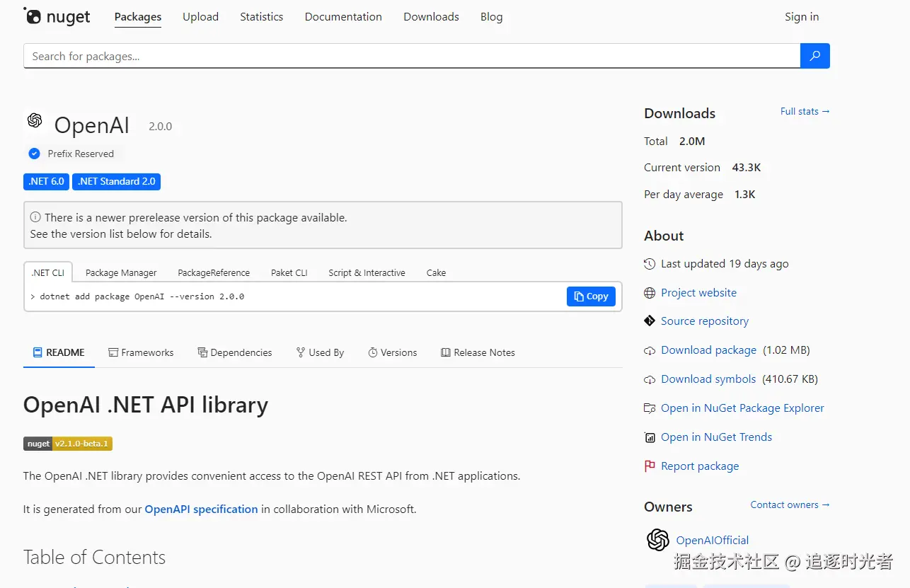Click the Report package link
The width and height of the screenshot is (910, 588).
(700, 466)
